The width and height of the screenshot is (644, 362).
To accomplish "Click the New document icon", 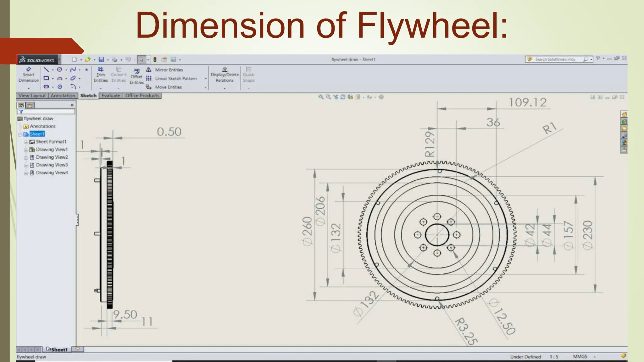I will (x=74, y=59).
